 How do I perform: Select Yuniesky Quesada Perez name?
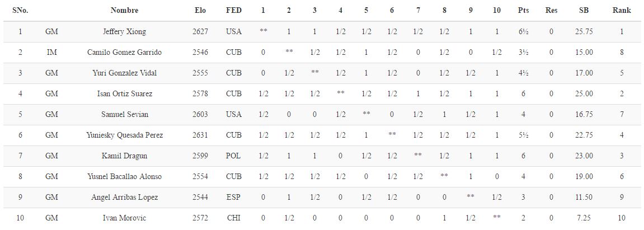click(124, 135)
